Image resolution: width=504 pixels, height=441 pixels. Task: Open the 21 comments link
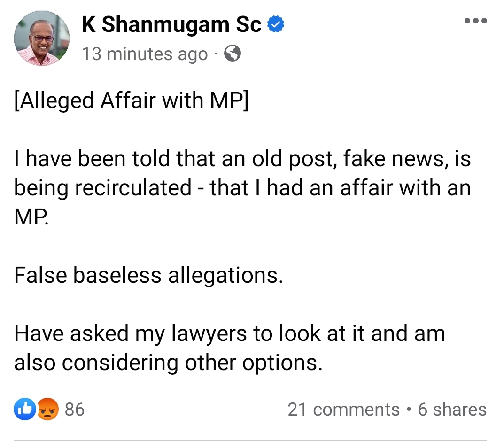tap(343, 410)
